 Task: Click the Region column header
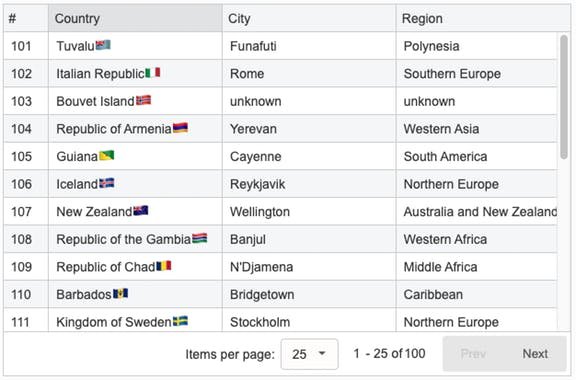pyautogui.click(x=483, y=18)
